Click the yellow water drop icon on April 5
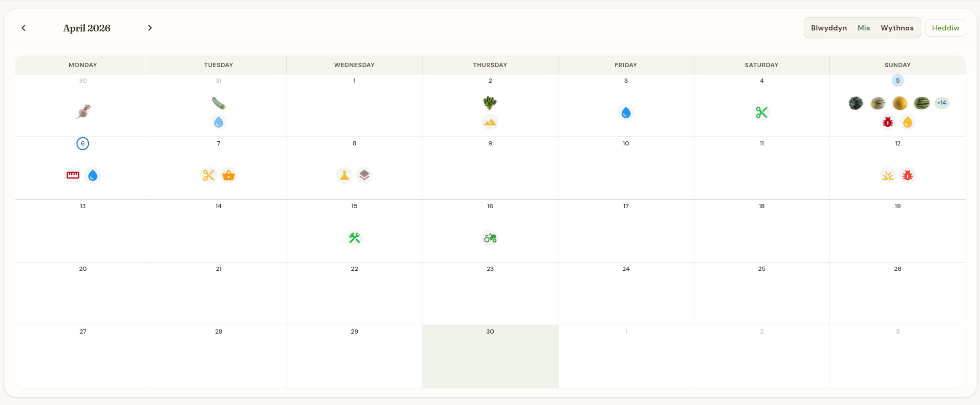The width and height of the screenshot is (980, 405). pos(907,122)
